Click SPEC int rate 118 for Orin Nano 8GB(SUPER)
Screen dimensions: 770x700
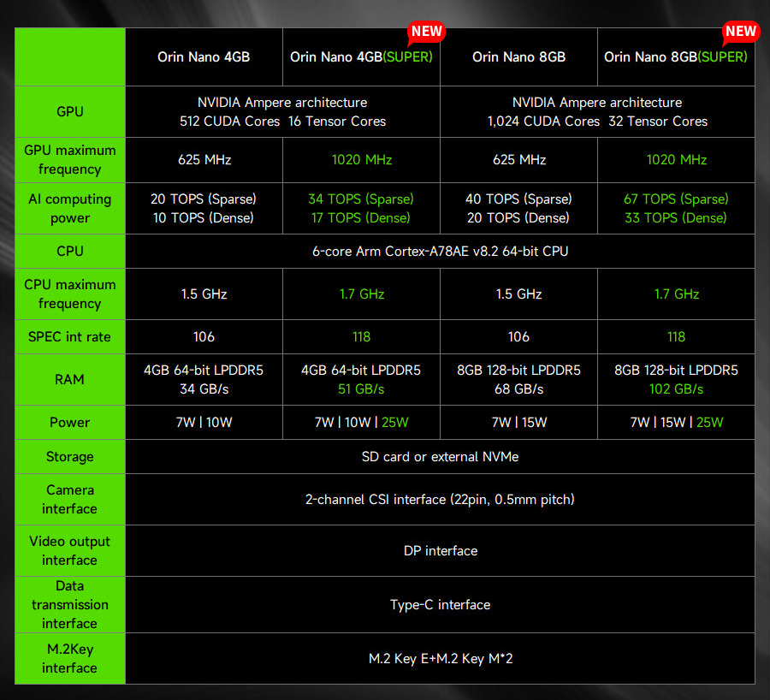tap(676, 336)
